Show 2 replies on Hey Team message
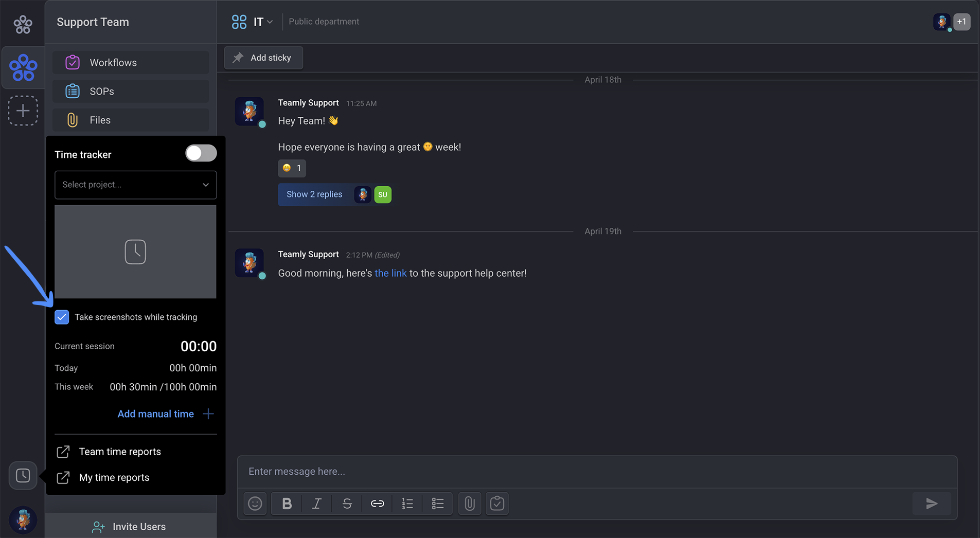 tap(314, 194)
